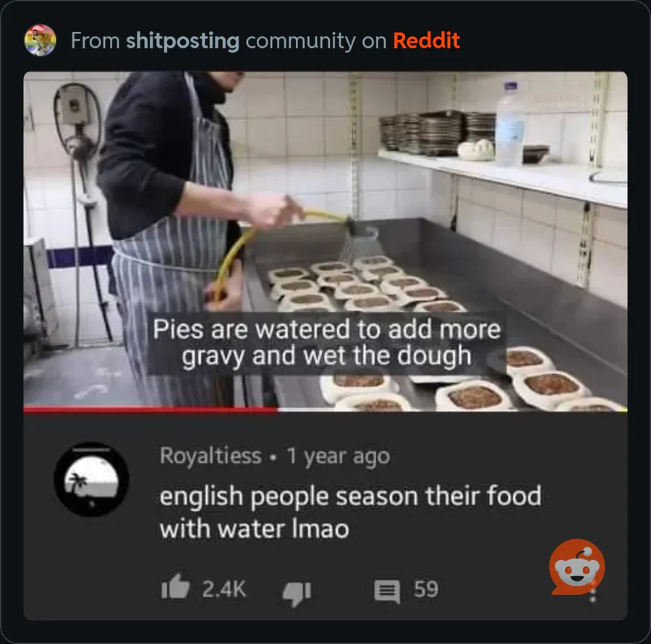Click the 59 replies count
This screenshot has width=651, height=644.
tap(426, 589)
